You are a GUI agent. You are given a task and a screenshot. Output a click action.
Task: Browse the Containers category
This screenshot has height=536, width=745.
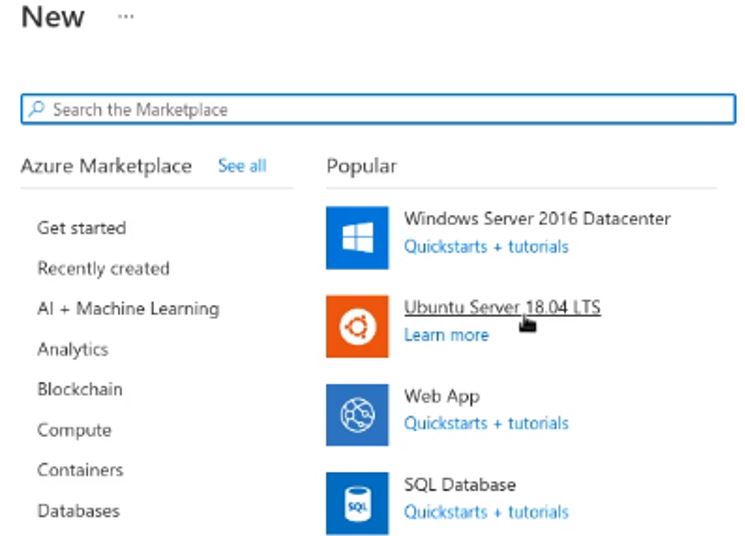[x=80, y=470]
